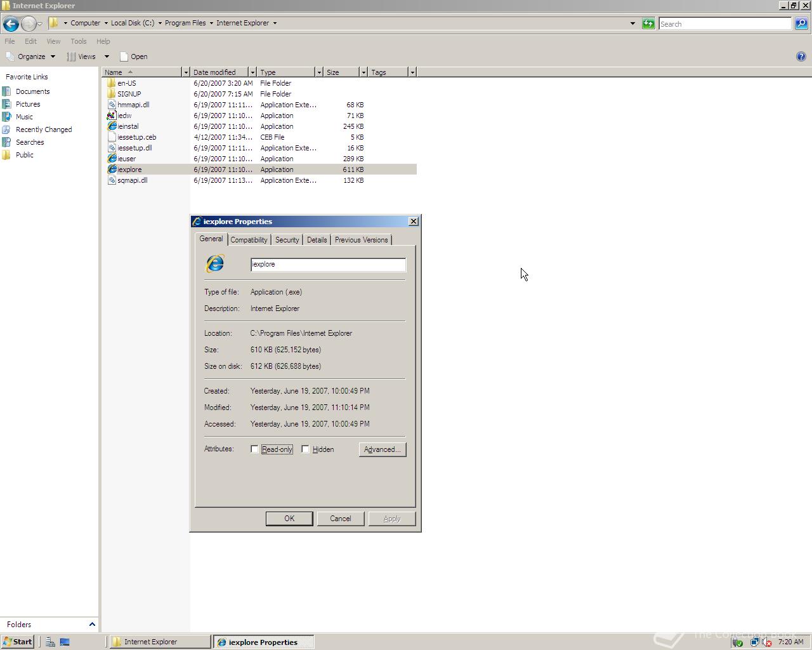Select the SIGNUP folder icon
Image resolution: width=812 pixels, height=650 pixels.
[112, 94]
